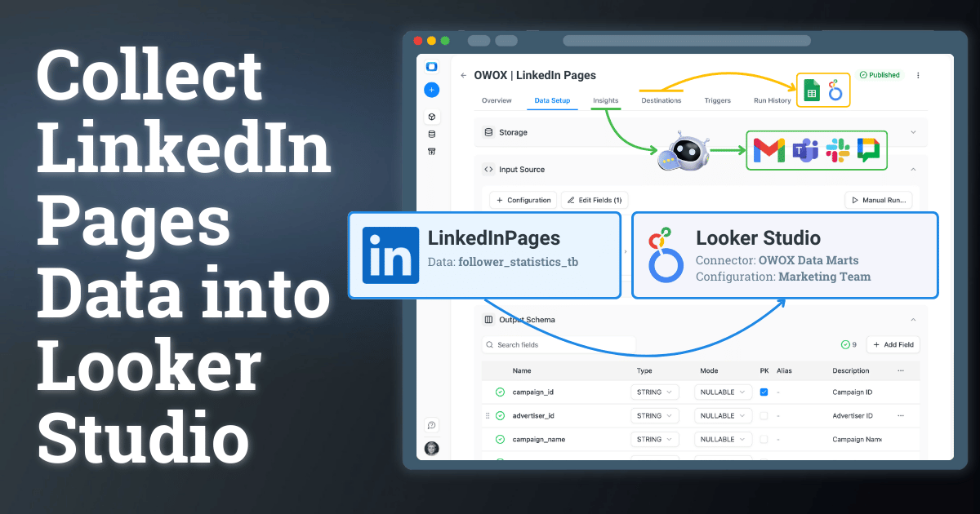This screenshot has width=980, height=514.
Task: Click the Edit Fields (1) button
Action: click(595, 200)
